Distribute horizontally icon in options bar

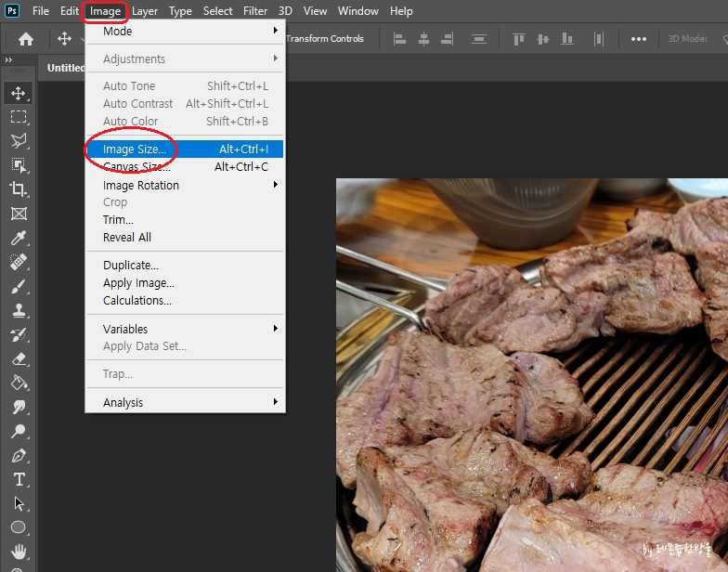coord(598,39)
